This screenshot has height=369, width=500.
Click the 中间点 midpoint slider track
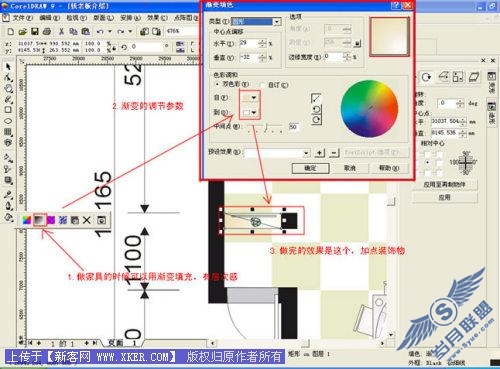point(266,127)
